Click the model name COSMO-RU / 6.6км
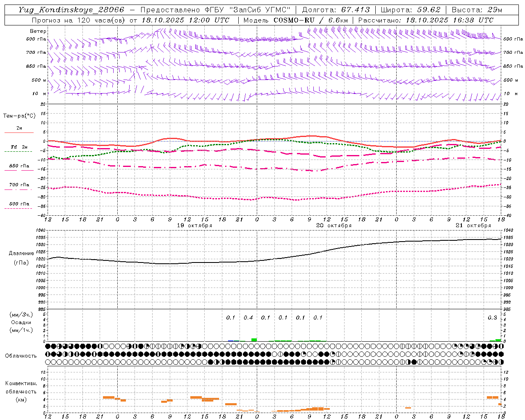The width and height of the screenshot is (525, 420). pyautogui.click(x=310, y=20)
